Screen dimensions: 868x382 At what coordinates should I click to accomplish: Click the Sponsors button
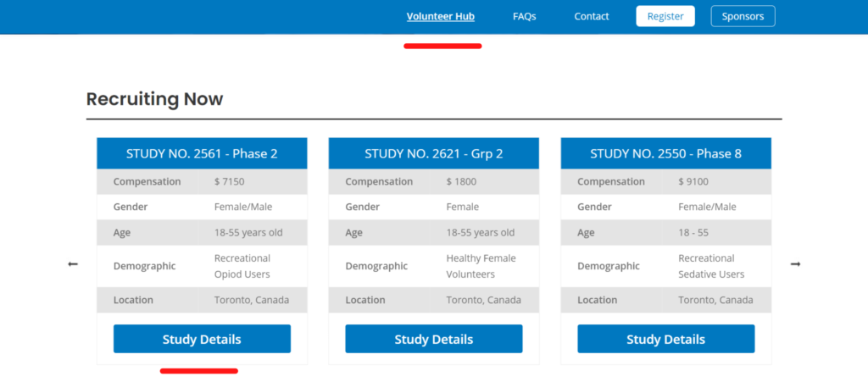pyautogui.click(x=743, y=16)
